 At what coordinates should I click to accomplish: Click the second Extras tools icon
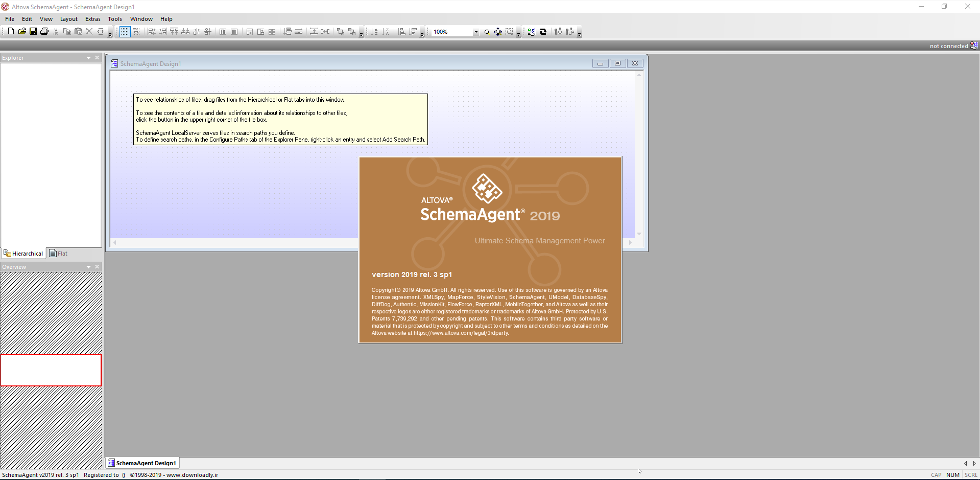pos(570,32)
